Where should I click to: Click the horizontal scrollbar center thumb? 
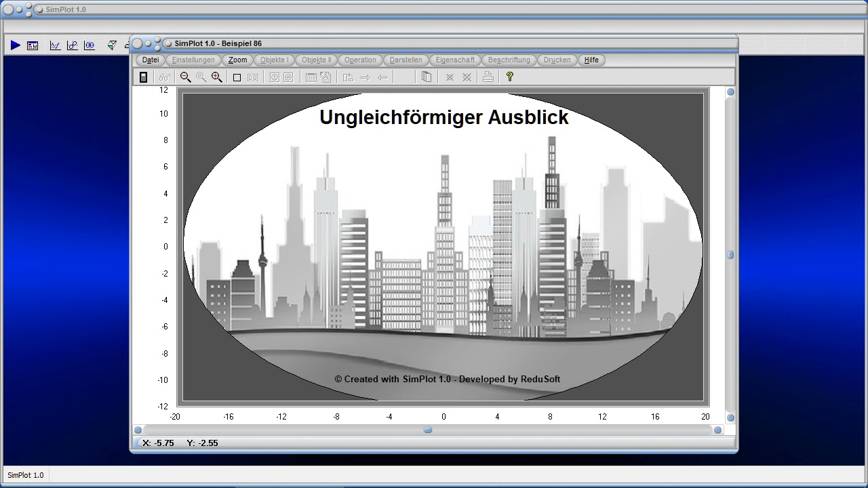pyautogui.click(x=428, y=430)
